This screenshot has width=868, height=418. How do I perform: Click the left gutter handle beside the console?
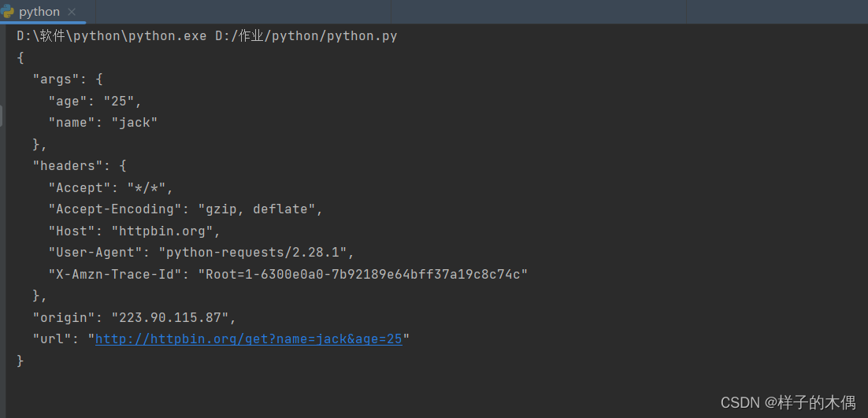(x=2, y=116)
